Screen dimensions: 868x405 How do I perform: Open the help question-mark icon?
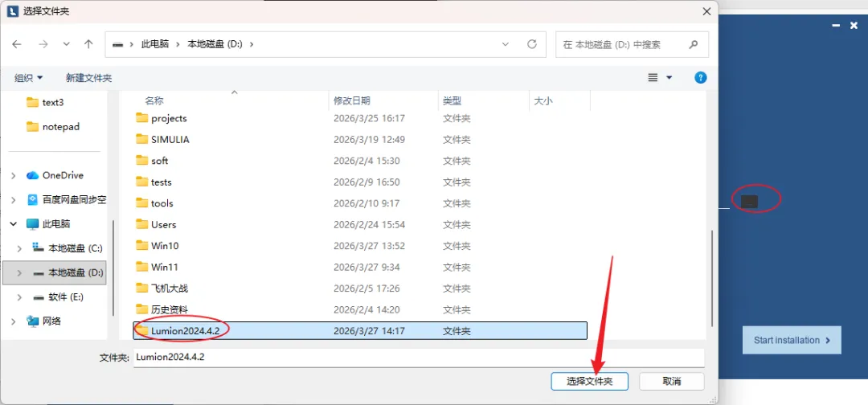[700, 78]
